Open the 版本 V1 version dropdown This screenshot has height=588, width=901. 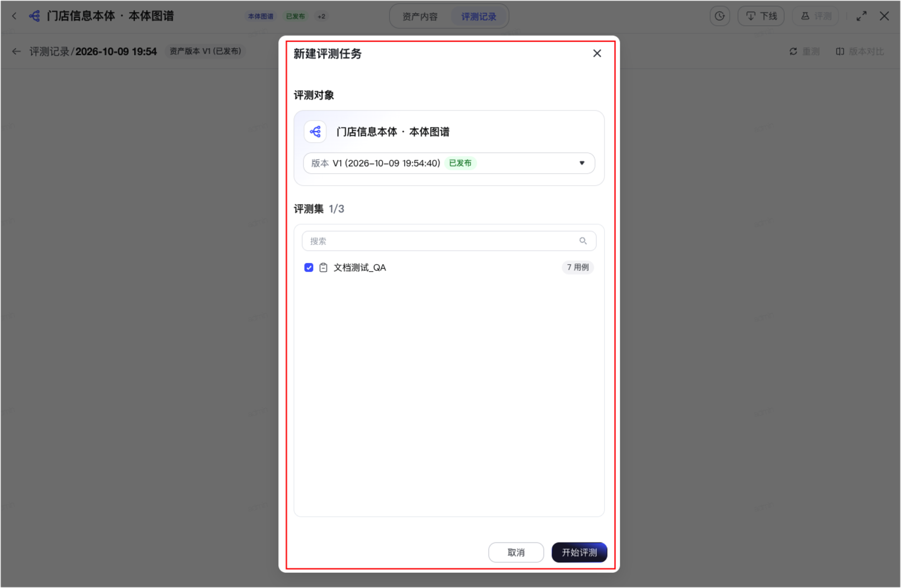(449, 163)
